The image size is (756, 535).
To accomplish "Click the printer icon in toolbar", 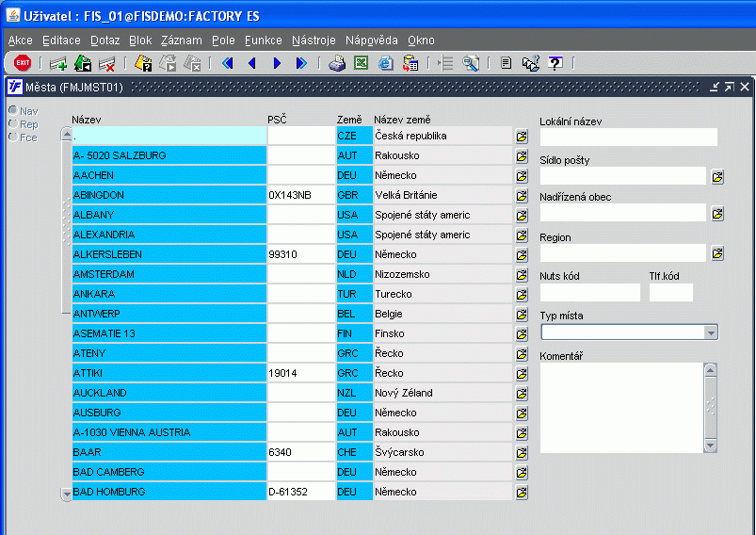I will pos(337,63).
